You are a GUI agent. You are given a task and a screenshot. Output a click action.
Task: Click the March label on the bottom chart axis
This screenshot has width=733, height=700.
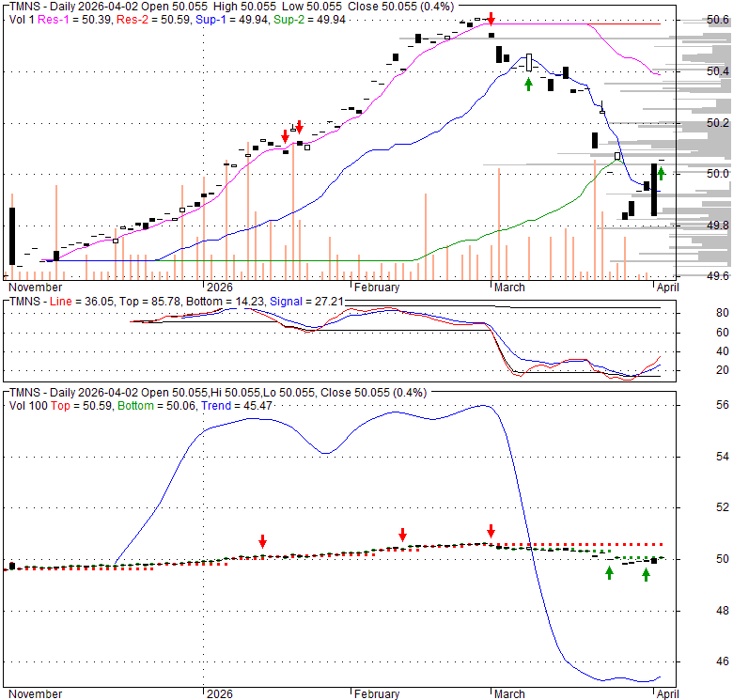509,694
